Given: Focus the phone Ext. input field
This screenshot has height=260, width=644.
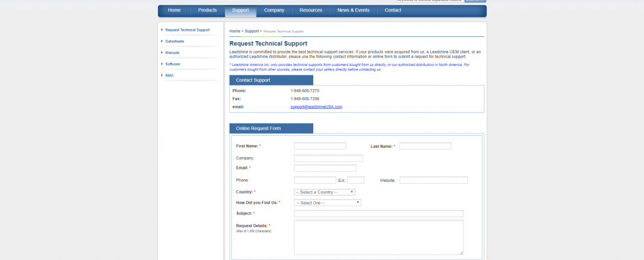Looking at the screenshot, I should click(x=356, y=180).
